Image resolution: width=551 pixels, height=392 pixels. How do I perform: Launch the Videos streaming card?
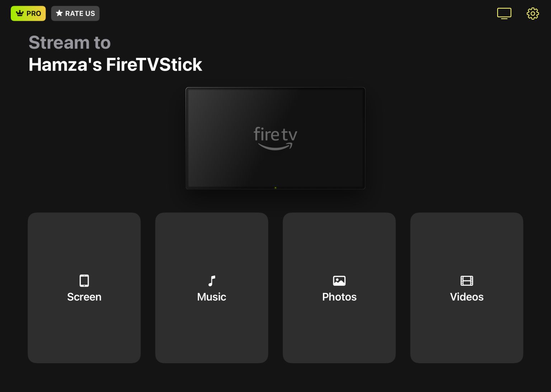[x=467, y=287]
